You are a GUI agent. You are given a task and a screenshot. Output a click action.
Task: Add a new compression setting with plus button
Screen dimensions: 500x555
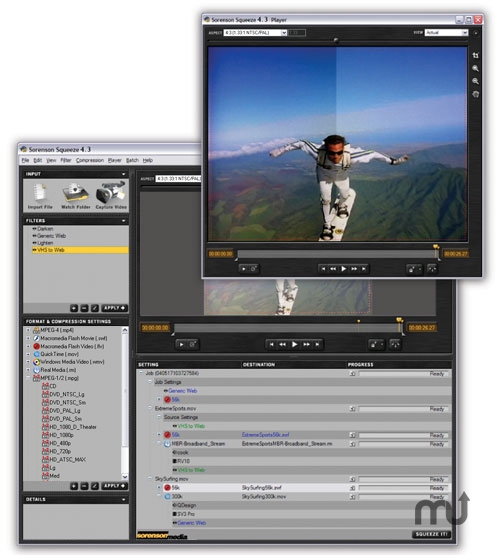click(x=74, y=486)
